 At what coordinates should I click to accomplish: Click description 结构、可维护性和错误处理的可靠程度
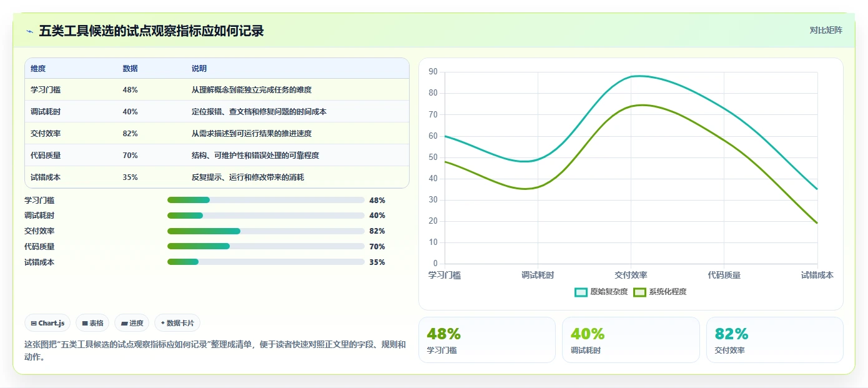click(255, 156)
